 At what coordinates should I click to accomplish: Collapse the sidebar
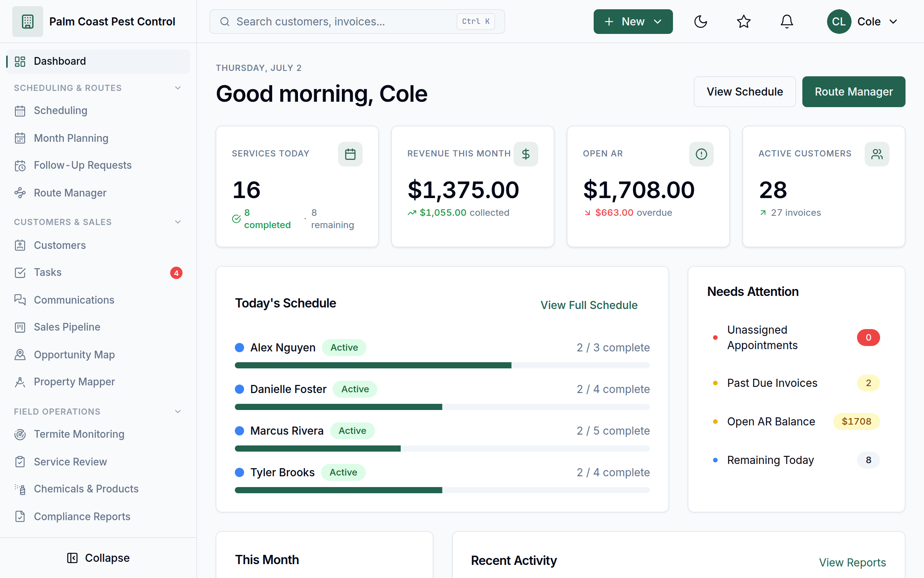tap(98, 558)
